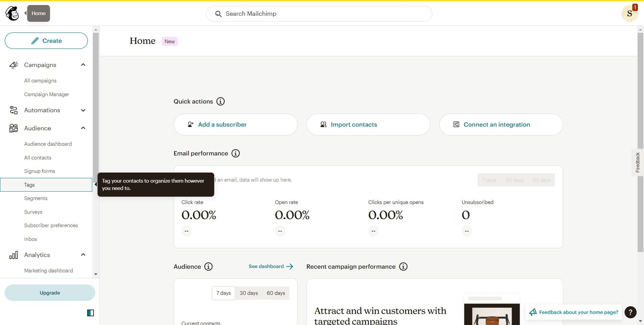Toggle the sidebar layout control at bottom

(x=91, y=313)
